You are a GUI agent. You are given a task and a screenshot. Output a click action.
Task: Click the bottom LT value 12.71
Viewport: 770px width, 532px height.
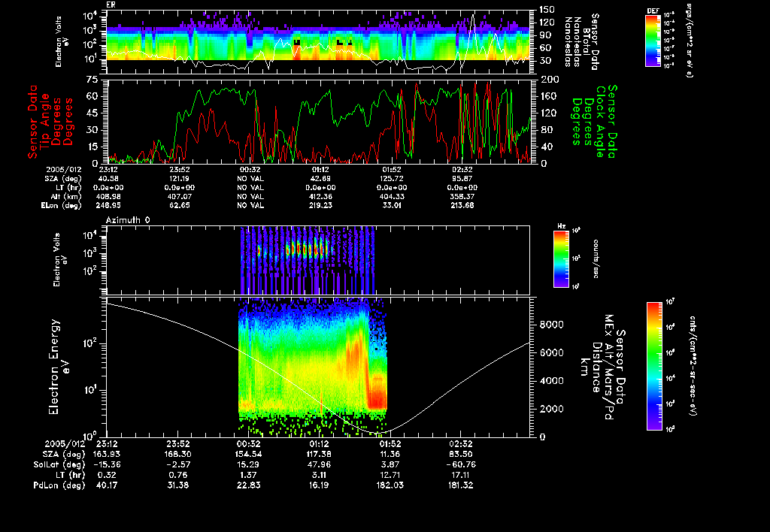coord(390,475)
